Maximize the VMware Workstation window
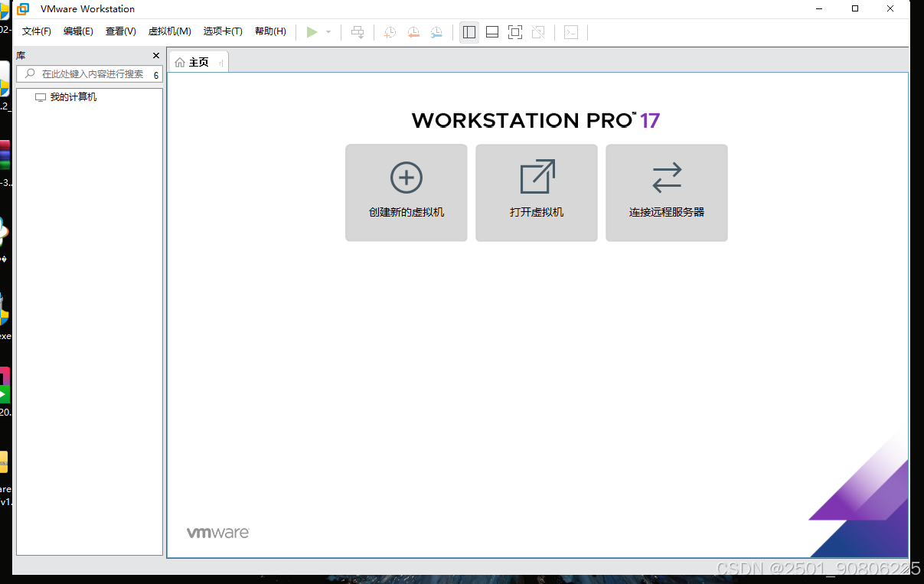Viewport: 924px width, 584px height. (x=855, y=9)
